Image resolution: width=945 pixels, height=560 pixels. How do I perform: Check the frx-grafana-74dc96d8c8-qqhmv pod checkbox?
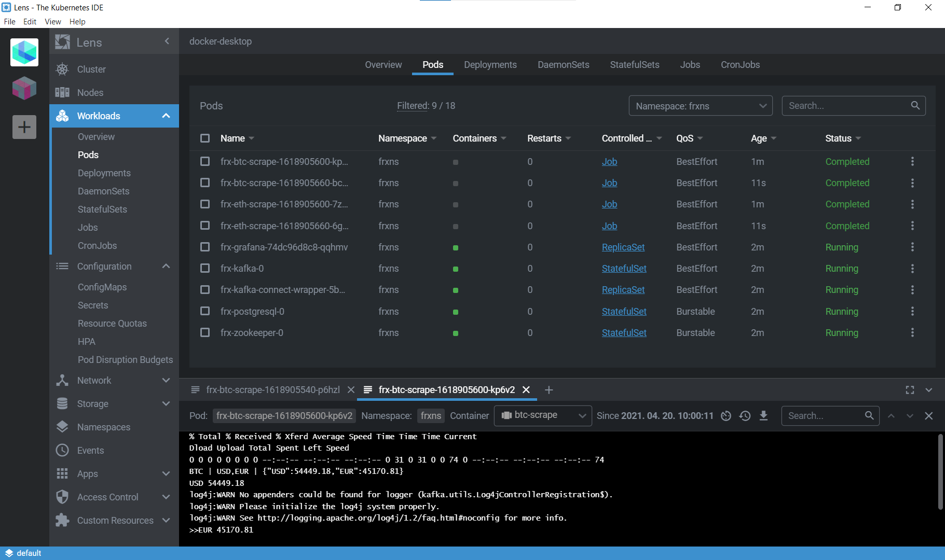click(x=205, y=247)
